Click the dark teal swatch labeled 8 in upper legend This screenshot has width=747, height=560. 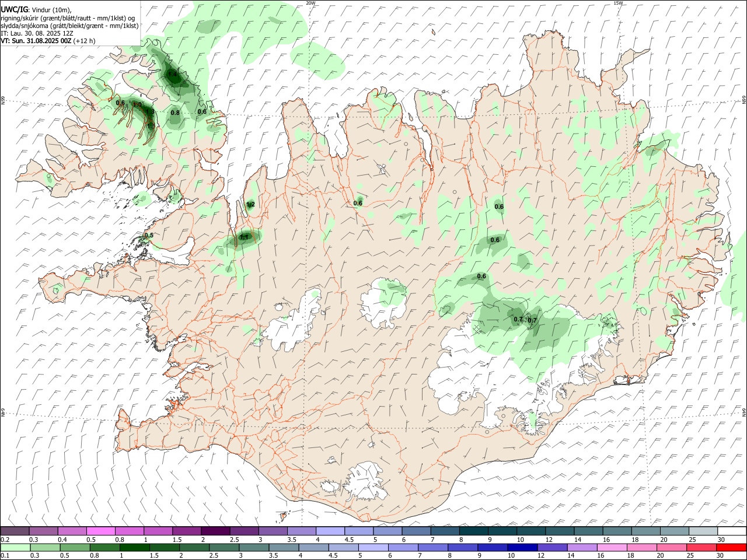point(473,531)
